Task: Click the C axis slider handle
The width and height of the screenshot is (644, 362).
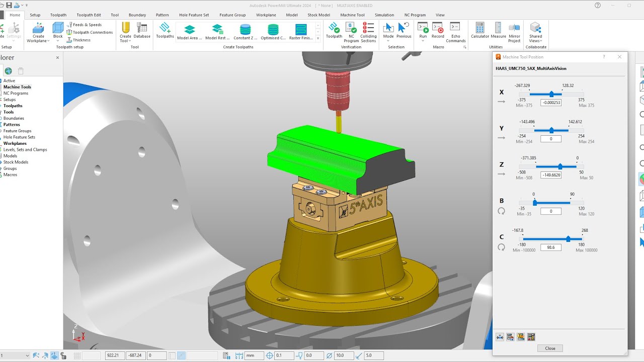Action: click(x=568, y=239)
